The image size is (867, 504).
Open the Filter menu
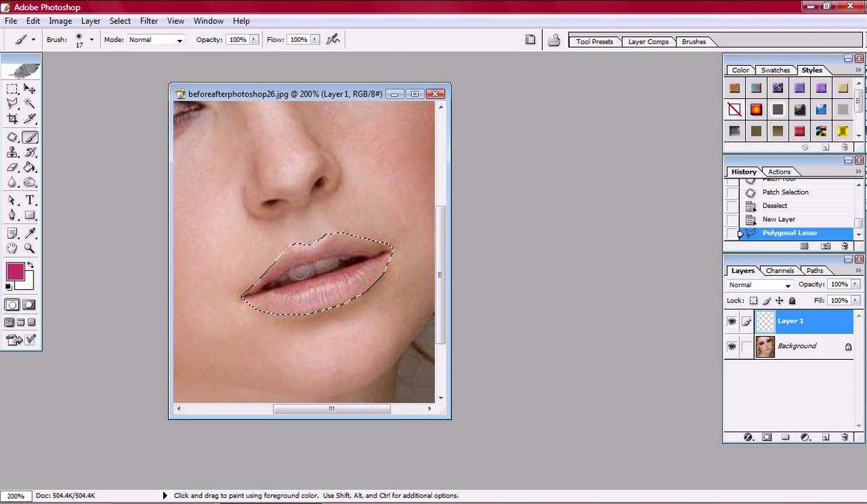(x=148, y=21)
